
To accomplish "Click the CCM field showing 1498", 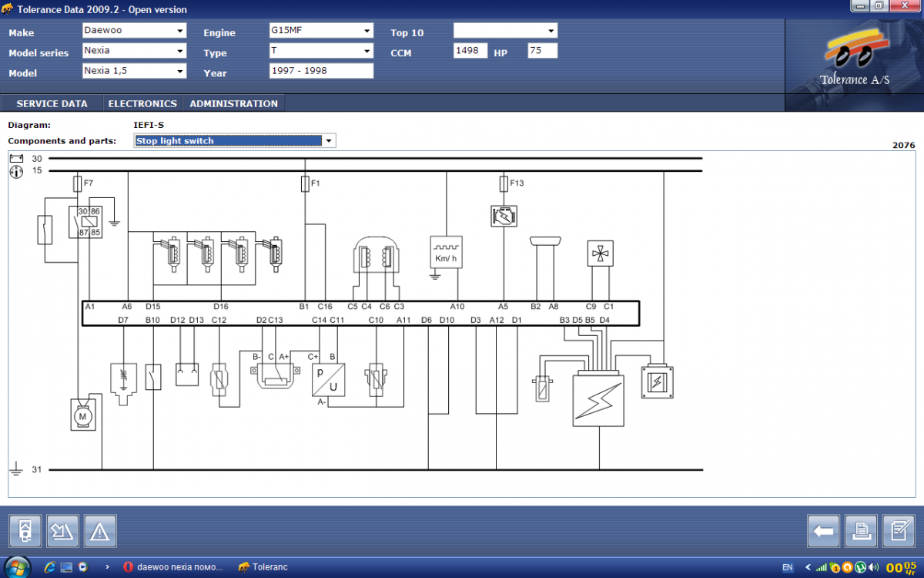I will pos(470,51).
